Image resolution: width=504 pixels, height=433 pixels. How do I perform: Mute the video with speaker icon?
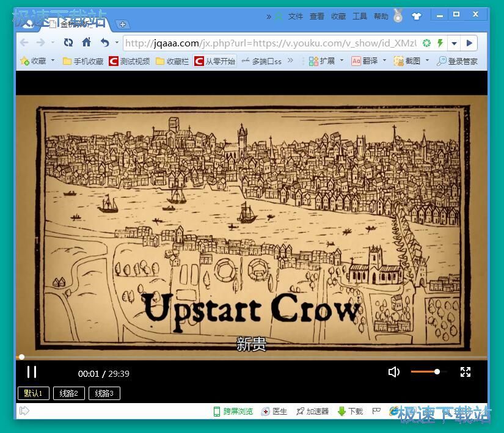[394, 372]
